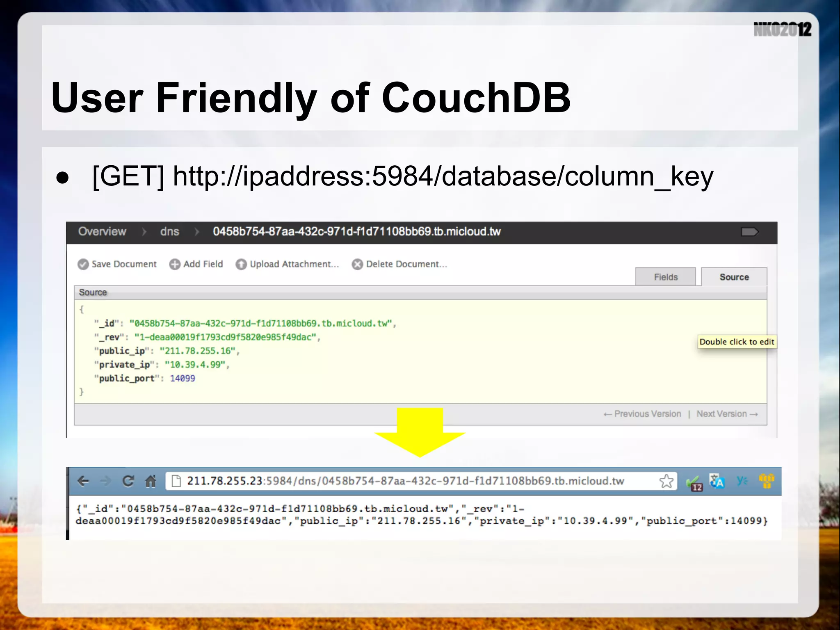Select the Source tab
This screenshot has height=630, width=840.
point(734,277)
